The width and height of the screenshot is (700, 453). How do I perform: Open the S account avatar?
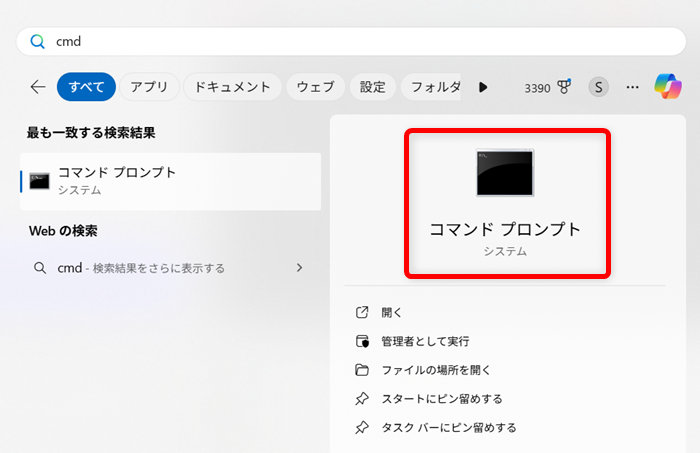coord(598,87)
